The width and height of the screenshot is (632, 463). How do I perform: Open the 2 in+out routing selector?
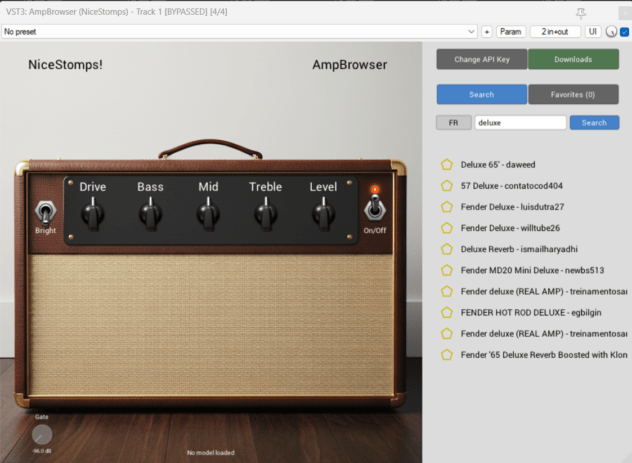pos(555,32)
